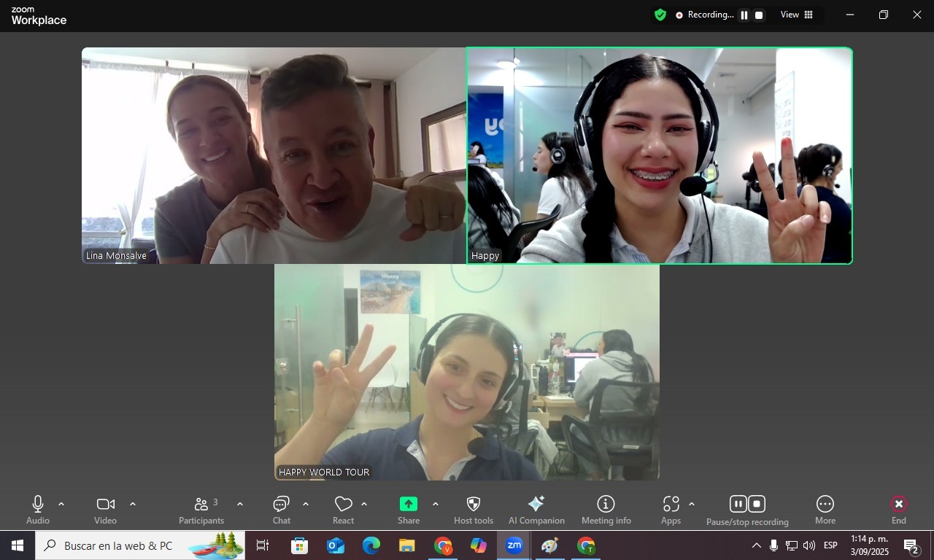This screenshot has width=934, height=560.
Task: Open Meeting info
Action: [606, 509]
